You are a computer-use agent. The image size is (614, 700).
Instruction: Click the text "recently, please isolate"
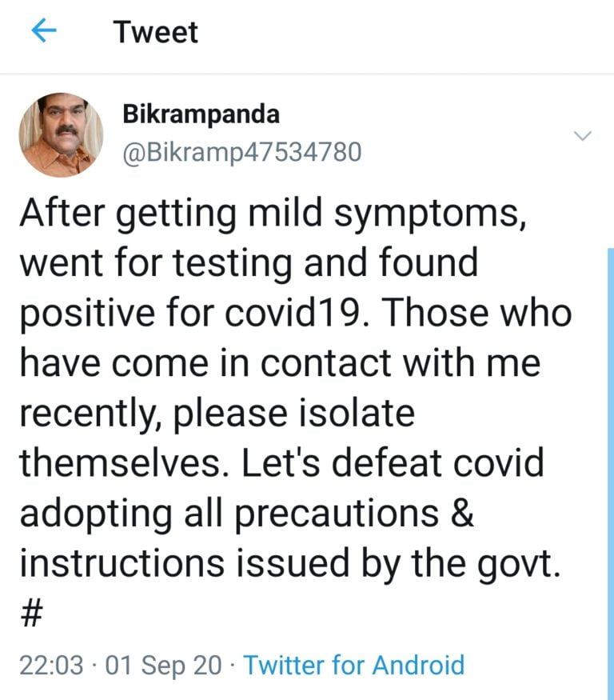point(217,414)
